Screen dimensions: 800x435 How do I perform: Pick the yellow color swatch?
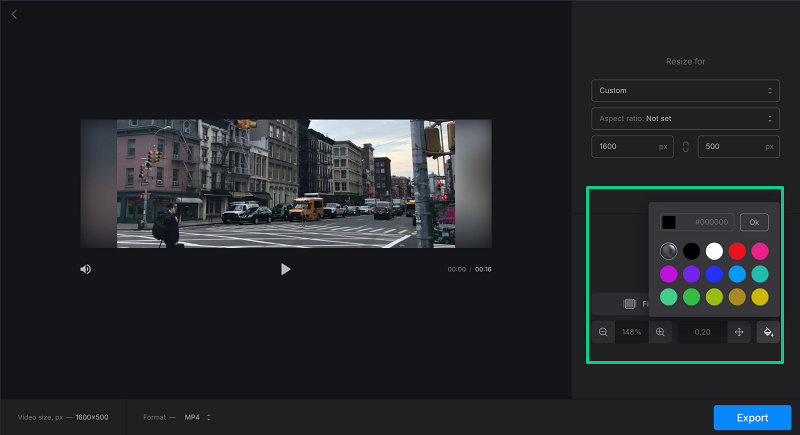click(x=760, y=297)
